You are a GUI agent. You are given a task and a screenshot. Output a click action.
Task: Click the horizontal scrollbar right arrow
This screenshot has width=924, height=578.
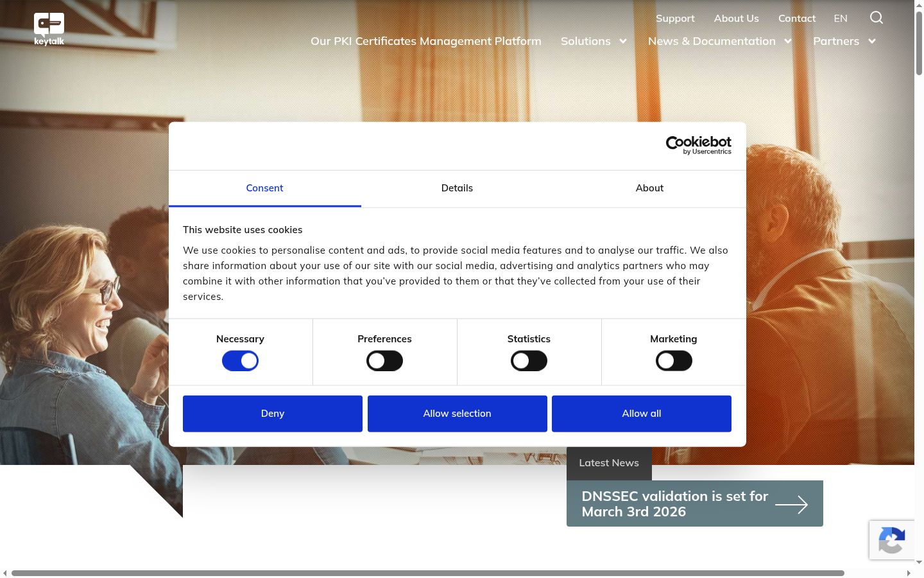[x=909, y=573]
